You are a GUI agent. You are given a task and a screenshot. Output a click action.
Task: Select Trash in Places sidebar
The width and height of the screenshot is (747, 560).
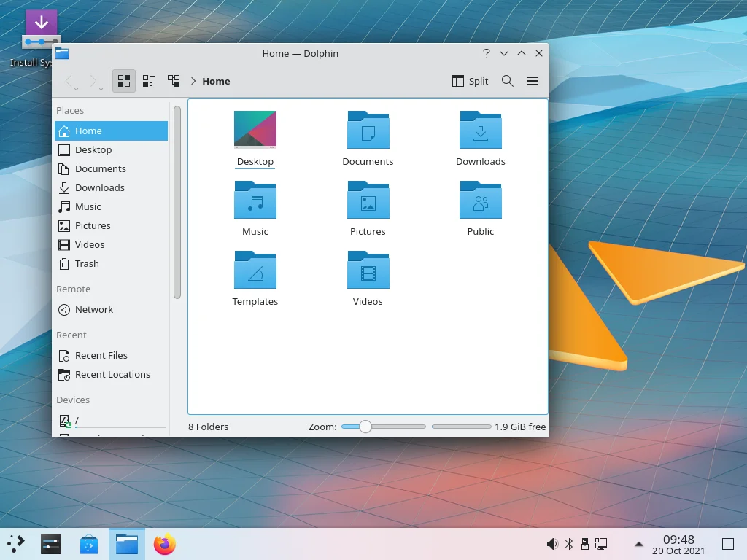(87, 263)
